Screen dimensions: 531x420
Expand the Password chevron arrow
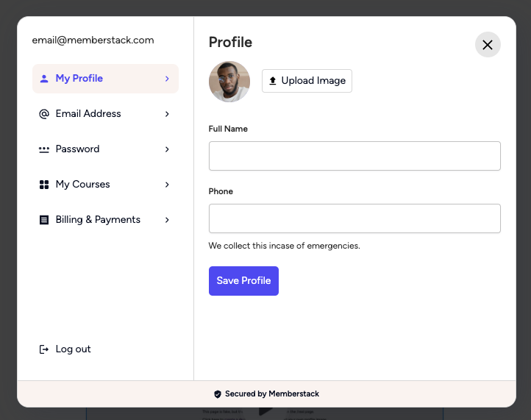pos(167,149)
